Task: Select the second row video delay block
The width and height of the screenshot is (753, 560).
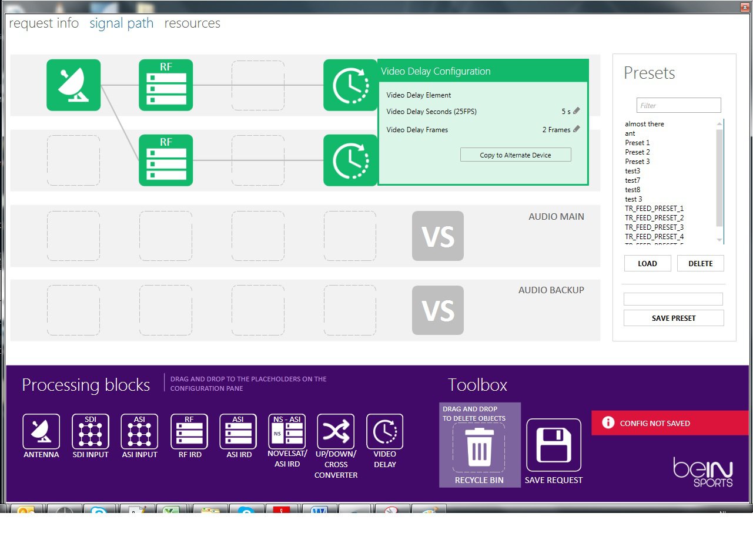Action: tap(350, 160)
